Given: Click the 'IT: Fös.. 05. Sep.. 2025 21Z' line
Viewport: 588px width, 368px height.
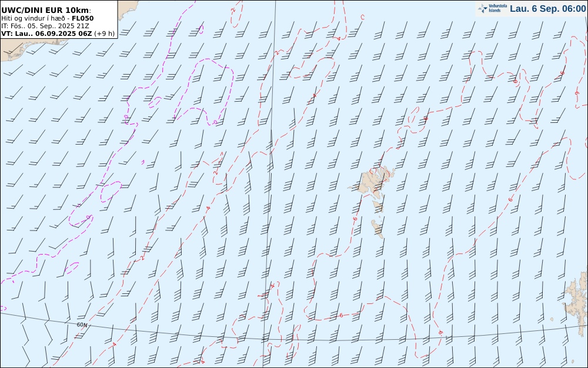Looking at the screenshot, I should coord(45,26).
